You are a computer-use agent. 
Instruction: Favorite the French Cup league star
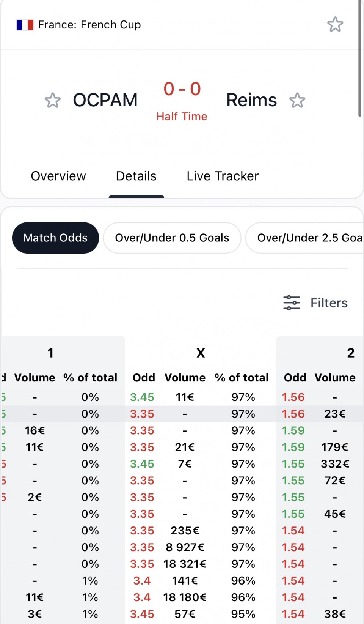(x=335, y=25)
